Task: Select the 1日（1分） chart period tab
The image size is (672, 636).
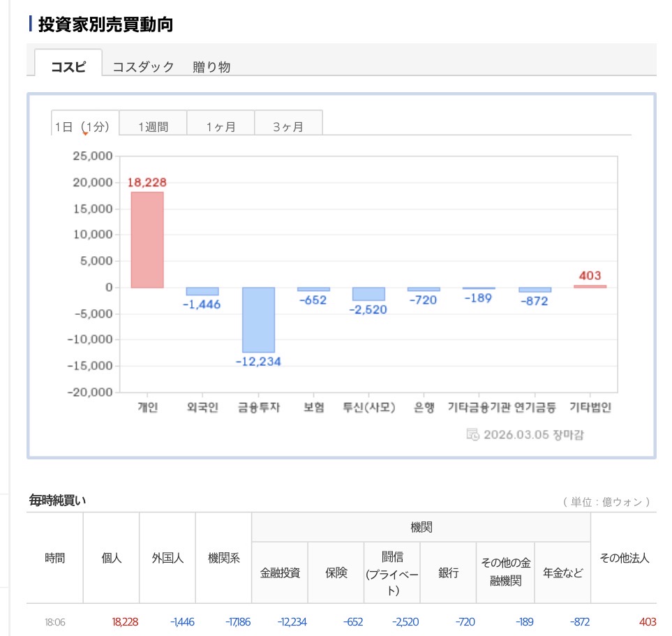Action: [84, 126]
